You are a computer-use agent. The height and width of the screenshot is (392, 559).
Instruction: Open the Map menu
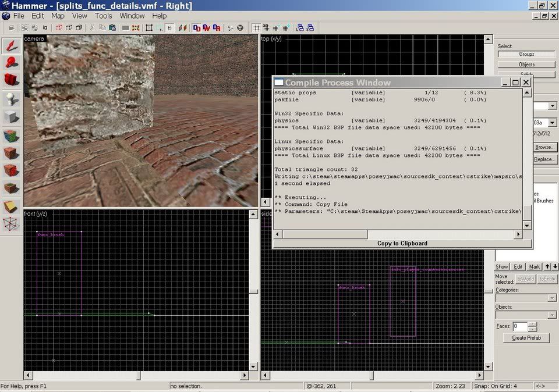click(x=58, y=16)
